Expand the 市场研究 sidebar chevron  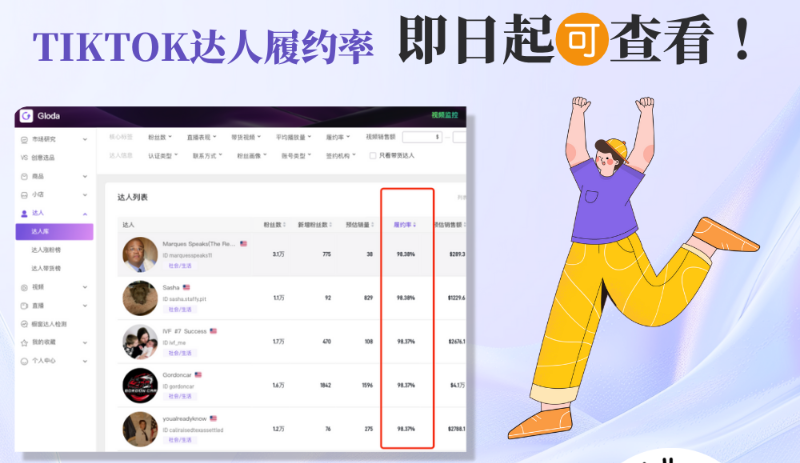(85, 139)
